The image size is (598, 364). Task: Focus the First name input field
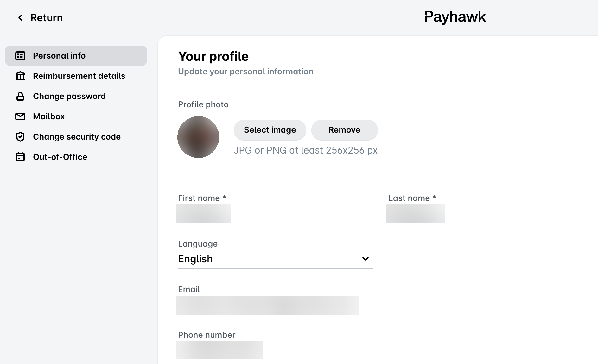(x=276, y=214)
